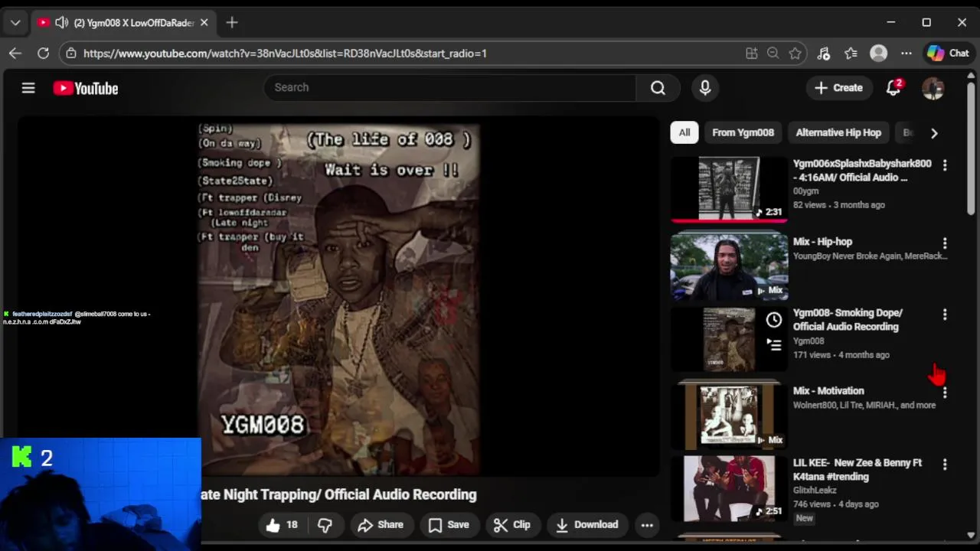Add Smoking Dope video to Watch Later
The image size is (980, 551).
(x=774, y=321)
